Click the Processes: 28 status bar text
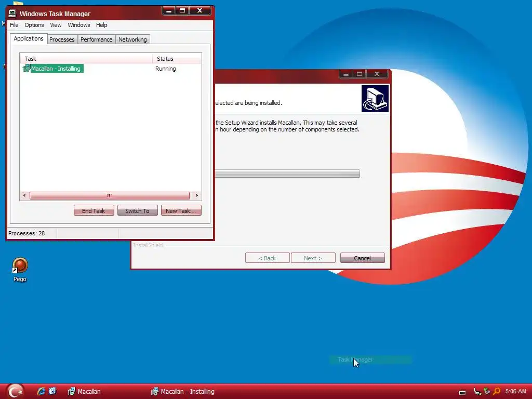This screenshot has width=532, height=399. point(26,233)
